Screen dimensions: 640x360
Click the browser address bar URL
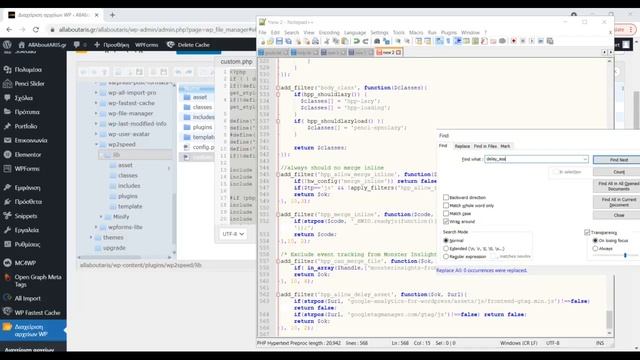point(157,29)
